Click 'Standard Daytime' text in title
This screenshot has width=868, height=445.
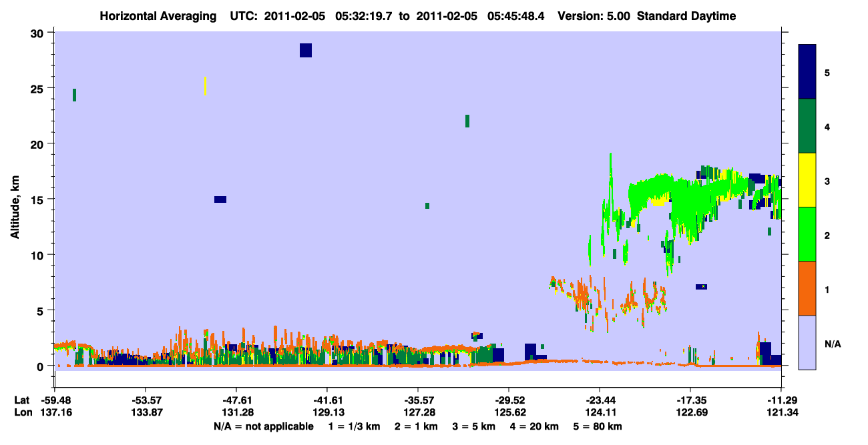686,16
